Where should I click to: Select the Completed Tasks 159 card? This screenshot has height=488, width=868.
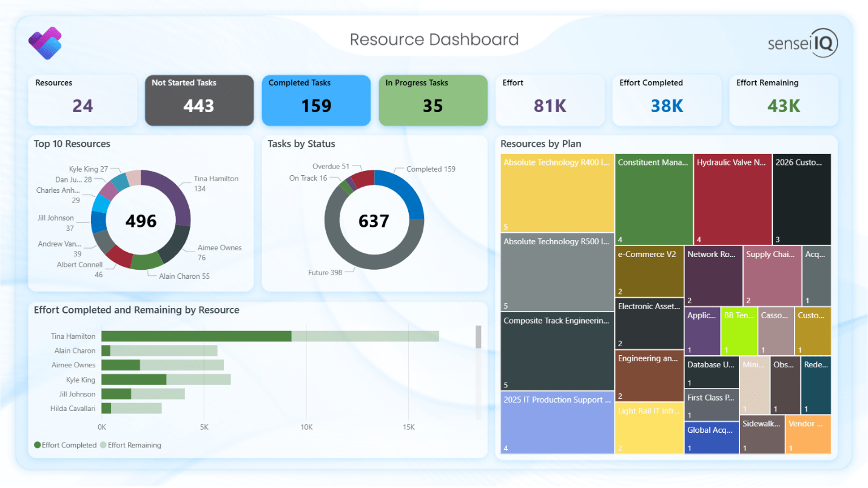pos(316,100)
